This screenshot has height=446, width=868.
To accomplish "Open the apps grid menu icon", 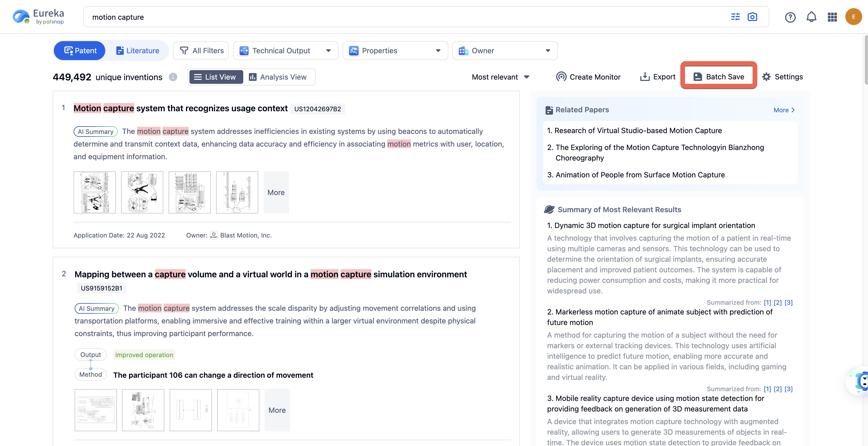I will [x=832, y=17].
